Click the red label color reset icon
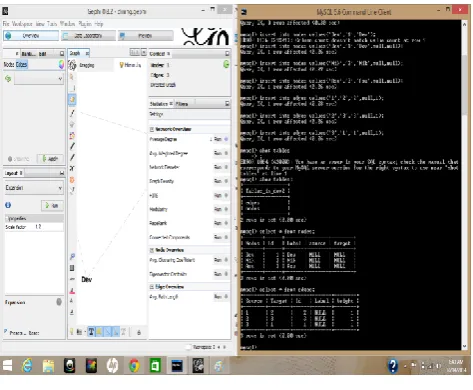 coord(72,290)
